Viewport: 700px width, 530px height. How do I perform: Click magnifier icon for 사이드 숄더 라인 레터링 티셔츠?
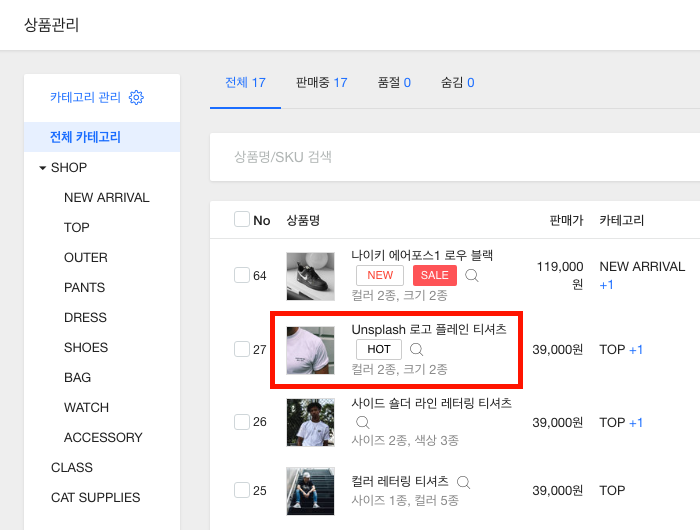click(x=362, y=422)
